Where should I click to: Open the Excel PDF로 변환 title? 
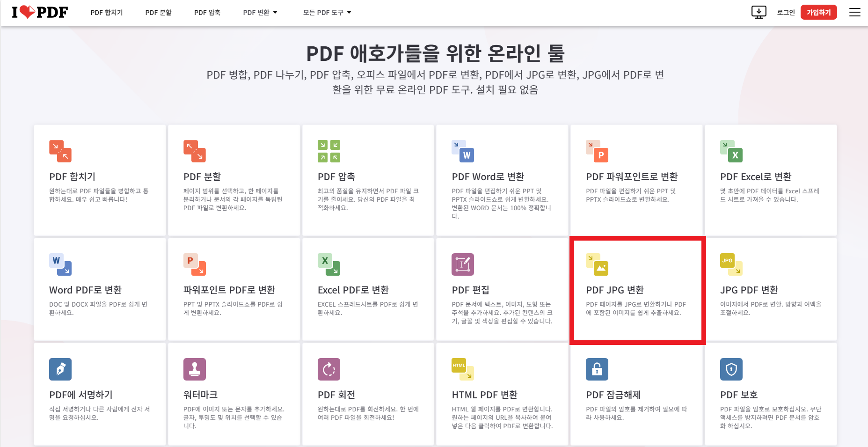point(353,290)
